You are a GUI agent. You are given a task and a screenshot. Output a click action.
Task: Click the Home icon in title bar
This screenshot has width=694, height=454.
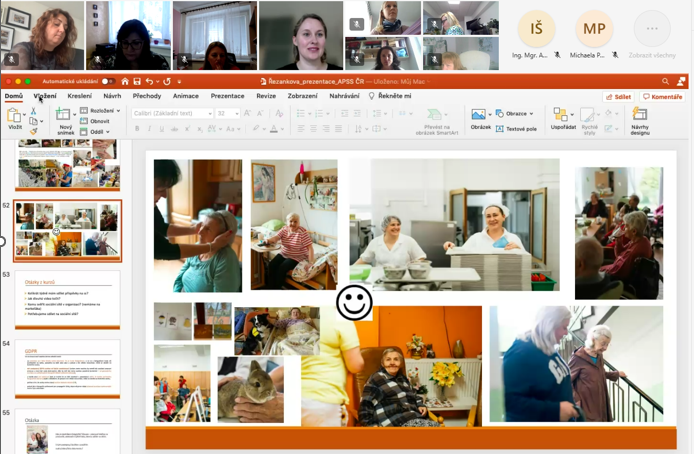(x=125, y=81)
